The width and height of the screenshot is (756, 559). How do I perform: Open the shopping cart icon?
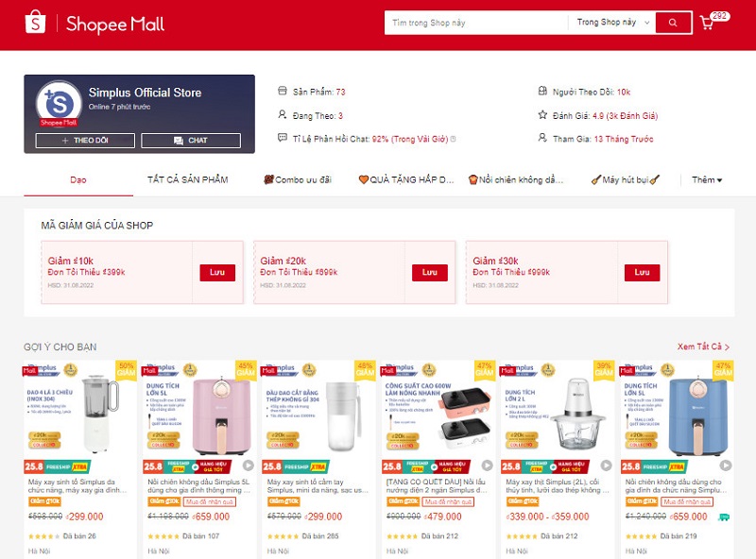pyautogui.click(x=706, y=23)
